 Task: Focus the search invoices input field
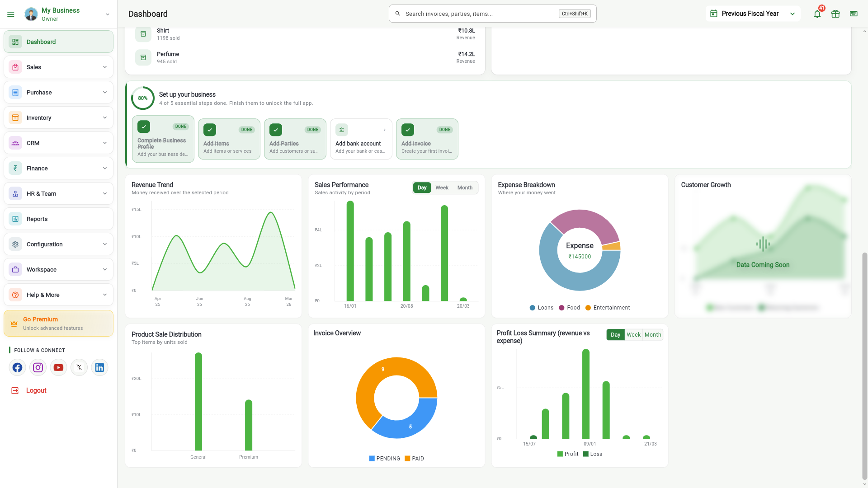pyautogui.click(x=492, y=14)
